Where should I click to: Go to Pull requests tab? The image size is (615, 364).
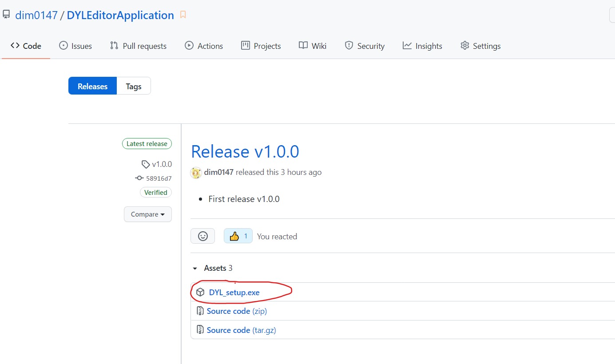pyautogui.click(x=138, y=46)
